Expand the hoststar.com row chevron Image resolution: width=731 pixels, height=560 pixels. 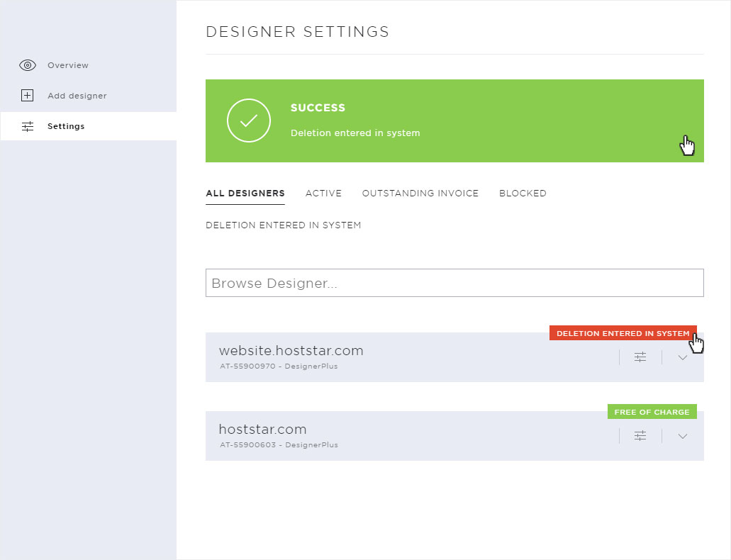click(683, 437)
